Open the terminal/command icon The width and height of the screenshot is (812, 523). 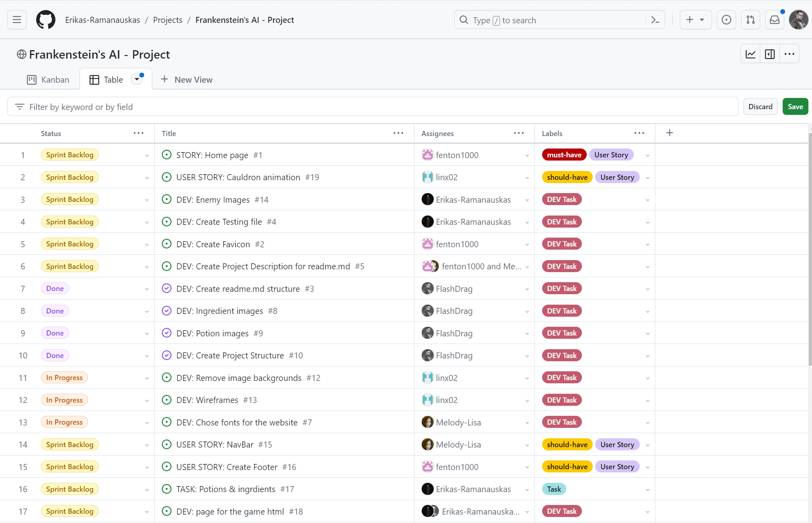[656, 20]
